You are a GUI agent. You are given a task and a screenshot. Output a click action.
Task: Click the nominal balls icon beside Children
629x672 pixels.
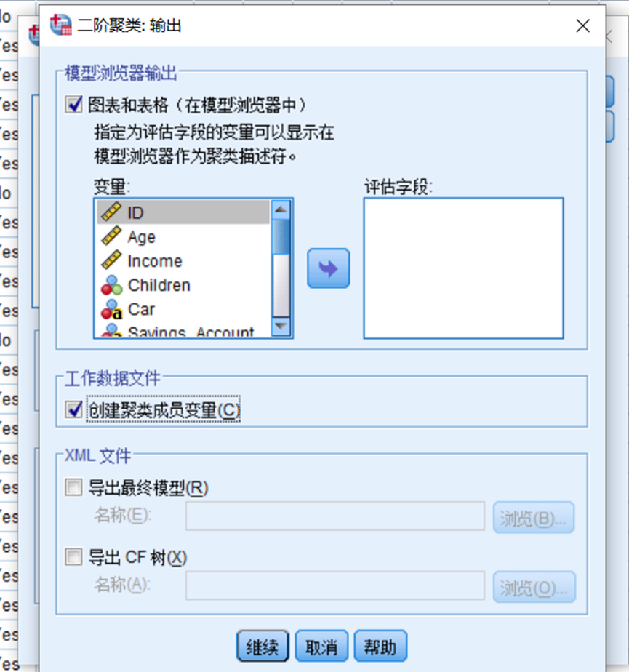tap(111, 285)
